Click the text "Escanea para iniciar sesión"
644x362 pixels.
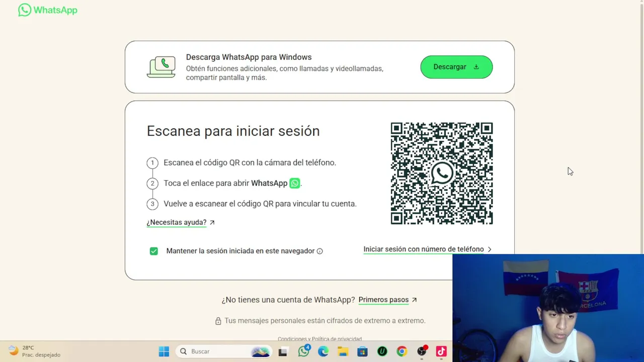(x=233, y=131)
